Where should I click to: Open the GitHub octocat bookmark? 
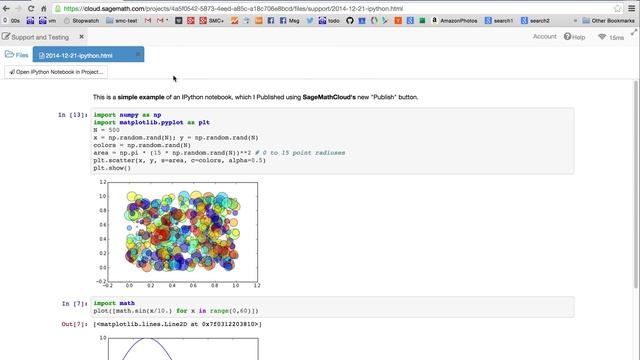[x=350, y=20]
